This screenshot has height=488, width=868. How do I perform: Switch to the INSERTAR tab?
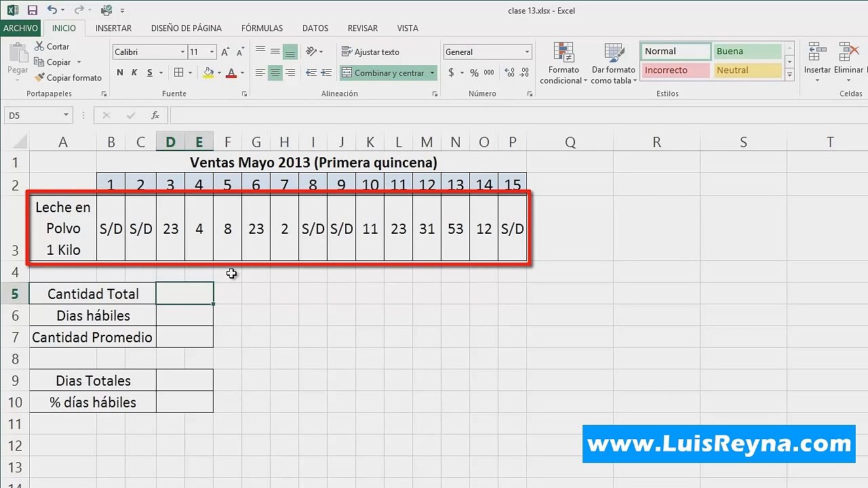pos(113,28)
